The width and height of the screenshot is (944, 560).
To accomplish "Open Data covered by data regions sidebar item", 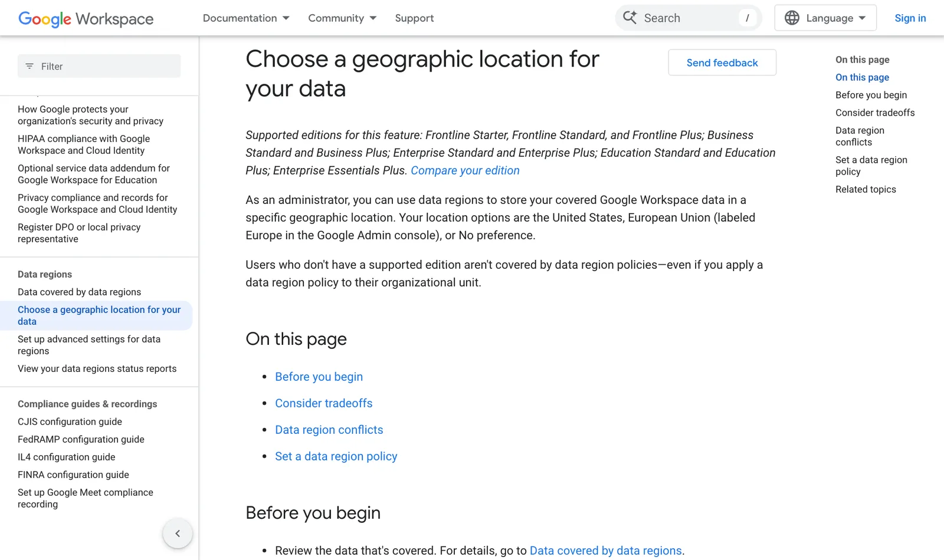I will point(79,292).
